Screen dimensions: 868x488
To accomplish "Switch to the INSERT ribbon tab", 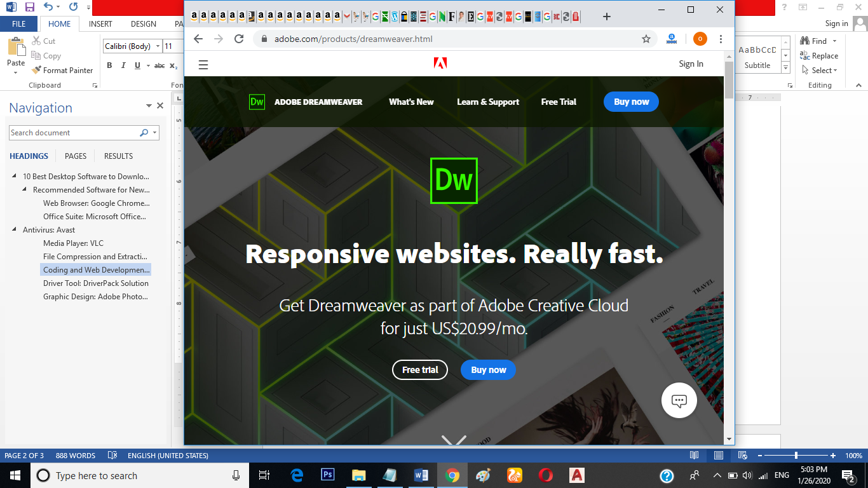I will coord(100,24).
